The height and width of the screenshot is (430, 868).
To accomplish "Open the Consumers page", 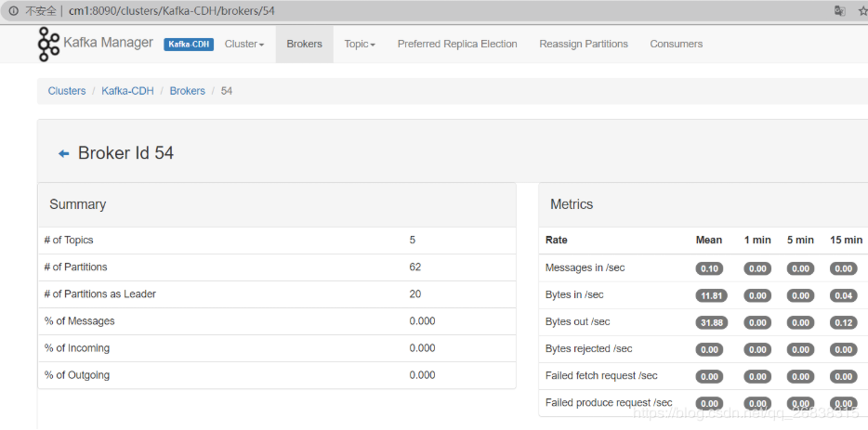I will click(676, 44).
